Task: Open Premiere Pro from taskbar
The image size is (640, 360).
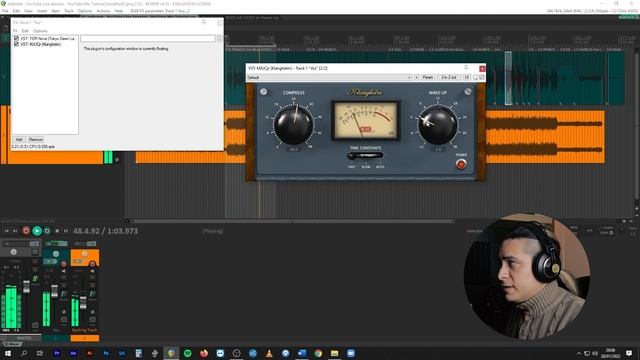Action: (x=57, y=353)
